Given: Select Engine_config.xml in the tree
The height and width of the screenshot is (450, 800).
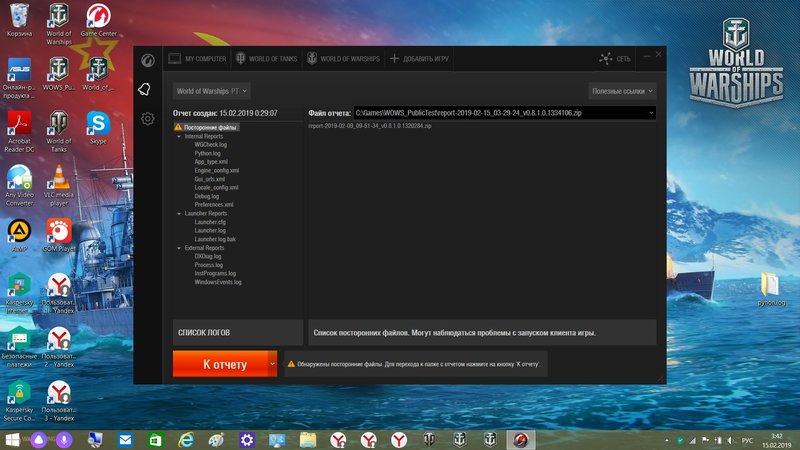Looking at the screenshot, I should click(216, 170).
